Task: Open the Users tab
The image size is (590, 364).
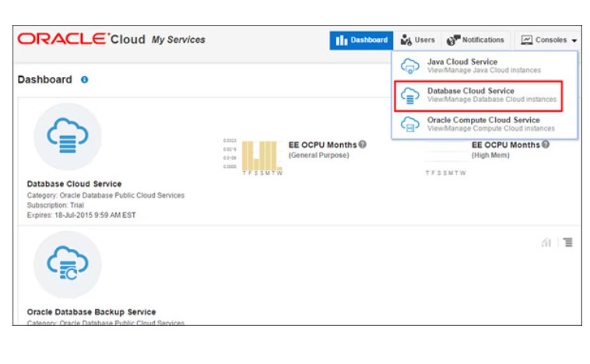Action: coord(417,40)
